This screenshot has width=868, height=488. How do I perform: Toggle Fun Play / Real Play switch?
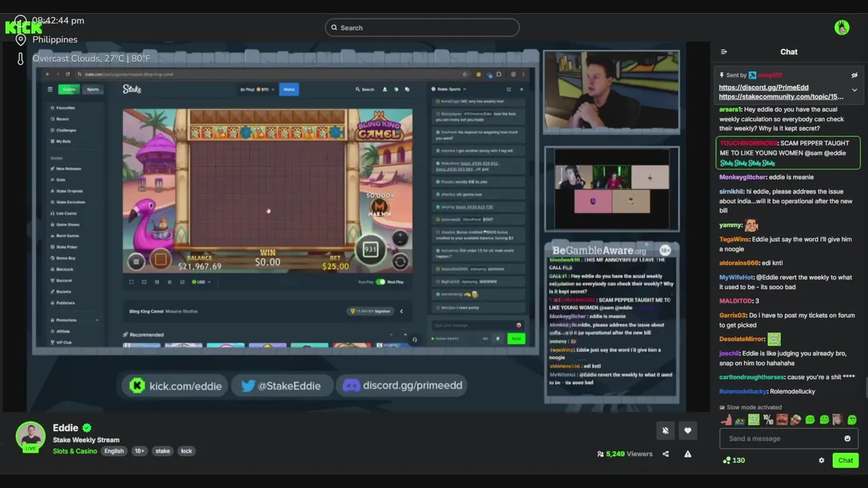(380, 282)
